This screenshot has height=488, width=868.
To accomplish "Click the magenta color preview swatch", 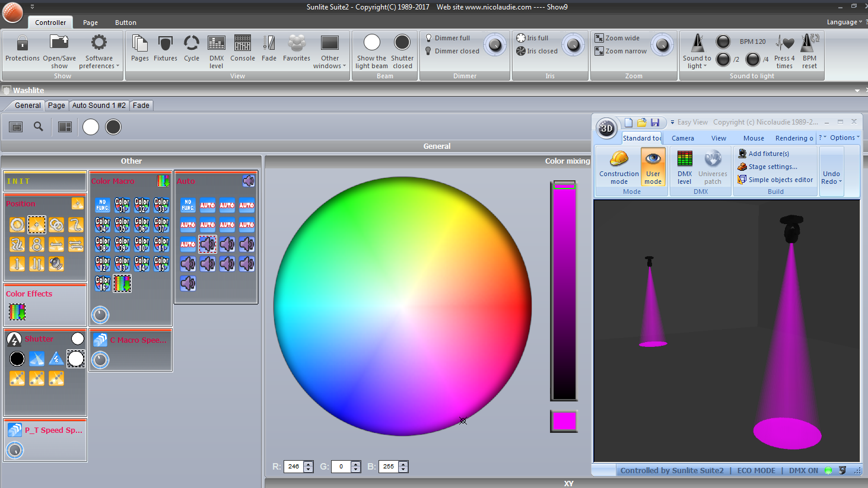I will point(564,421).
